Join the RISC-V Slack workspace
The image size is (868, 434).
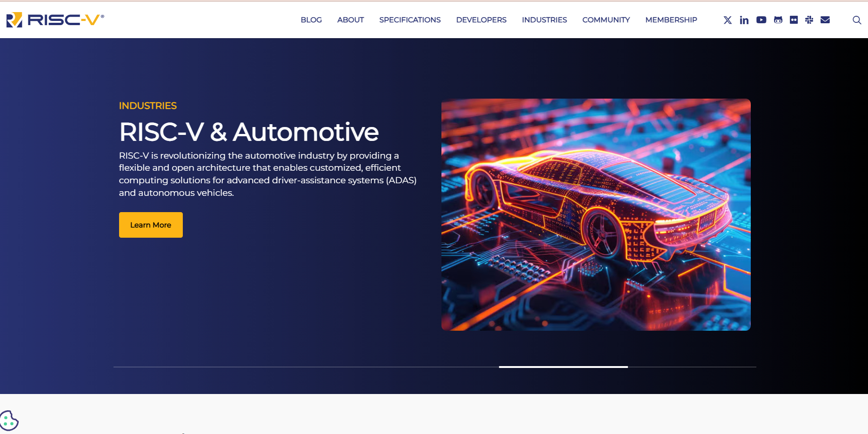pos(809,20)
